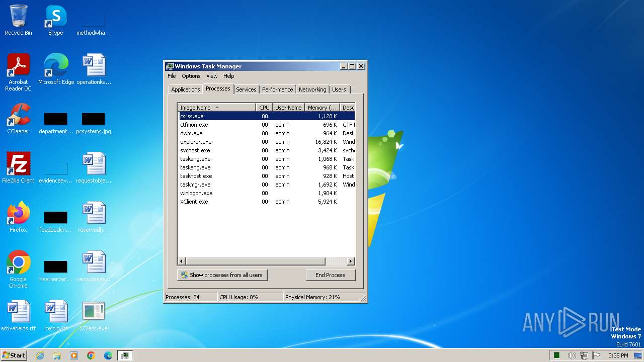The width and height of the screenshot is (644, 362).
Task: Click the taskbar clock showing 3:35 PM
Action: (x=618, y=355)
